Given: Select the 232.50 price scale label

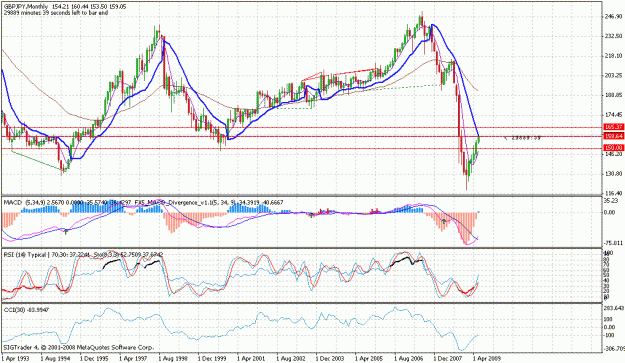Looking at the screenshot, I should coord(613,36).
